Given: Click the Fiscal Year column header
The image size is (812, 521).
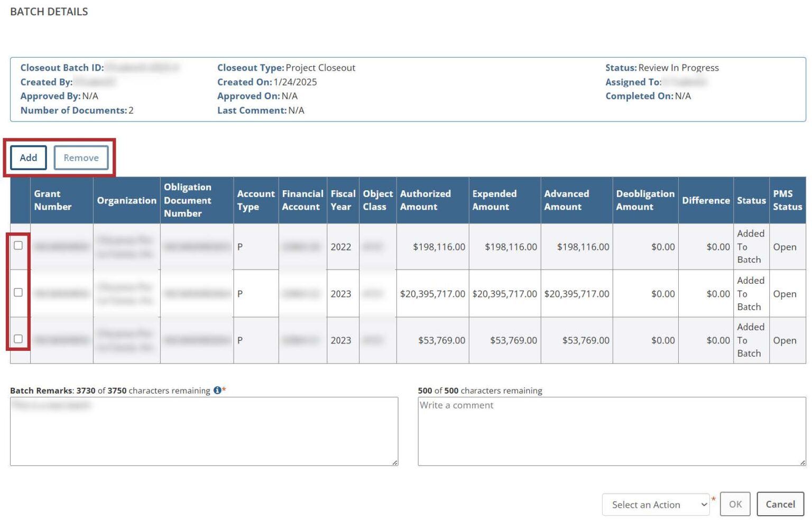Looking at the screenshot, I should [x=343, y=200].
